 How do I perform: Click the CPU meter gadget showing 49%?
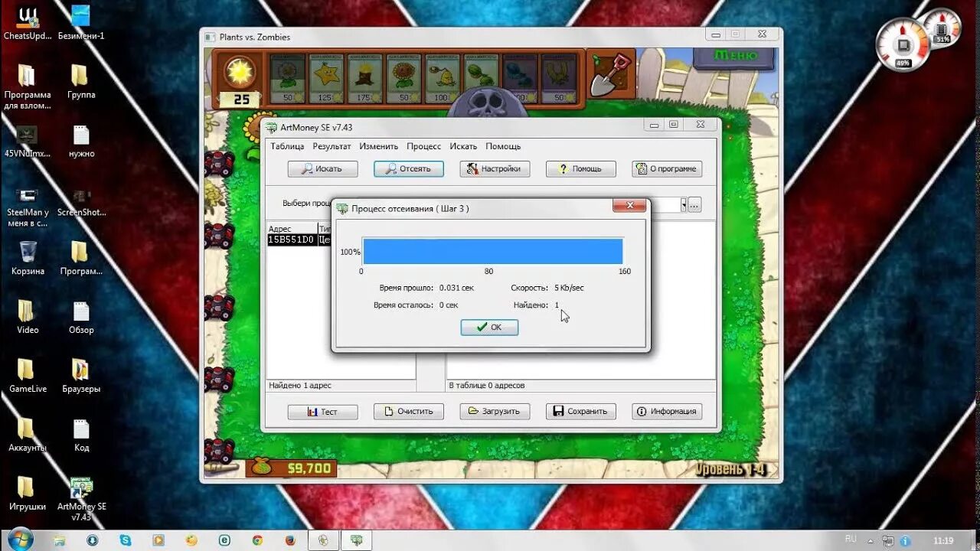903,44
